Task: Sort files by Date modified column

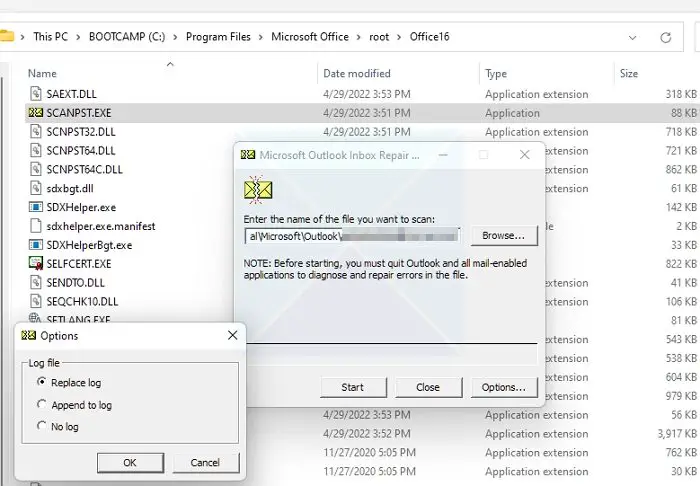Action: click(357, 74)
